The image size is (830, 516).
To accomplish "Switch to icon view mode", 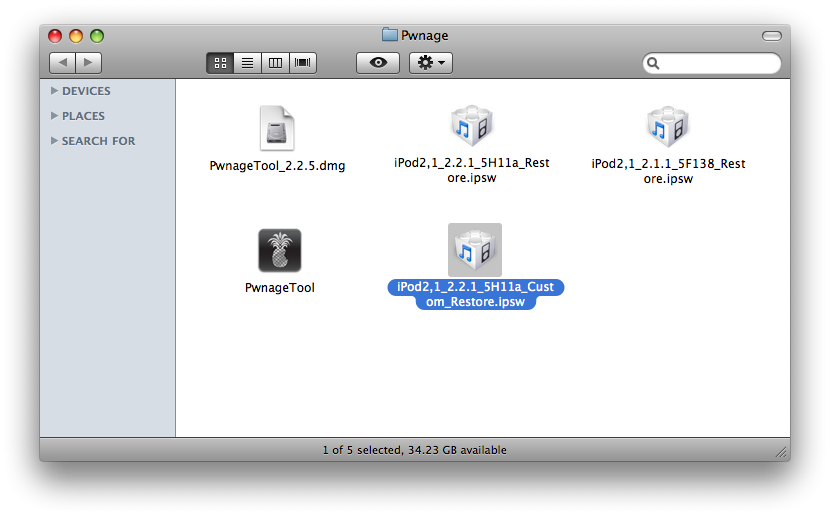I will [x=220, y=63].
